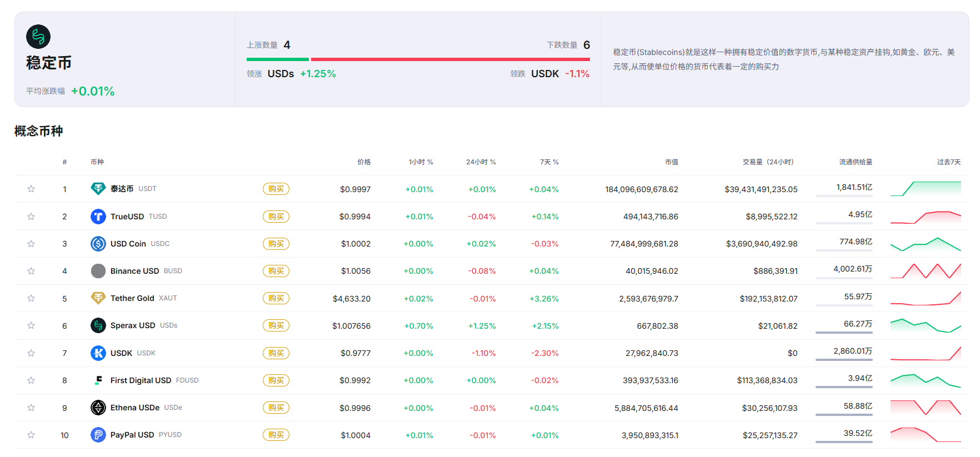
Task: Open the USDK 7-day sparkline chart
Action: pyautogui.click(x=926, y=353)
